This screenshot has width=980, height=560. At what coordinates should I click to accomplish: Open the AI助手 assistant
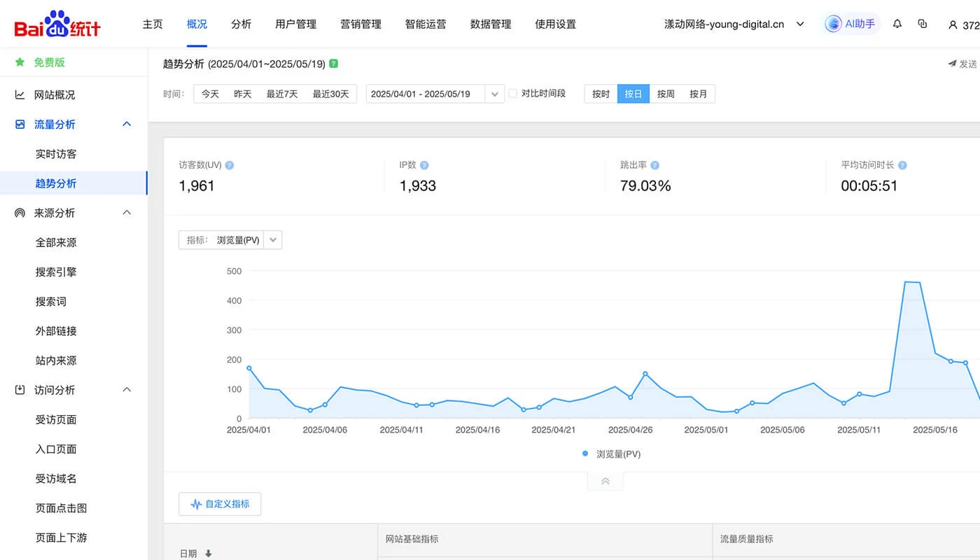(850, 23)
